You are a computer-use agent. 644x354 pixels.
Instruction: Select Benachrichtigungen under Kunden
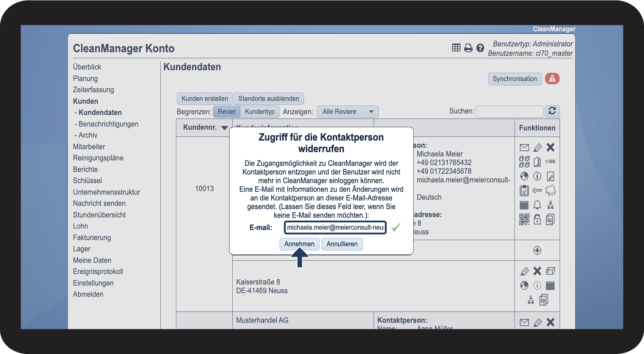click(x=108, y=124)
